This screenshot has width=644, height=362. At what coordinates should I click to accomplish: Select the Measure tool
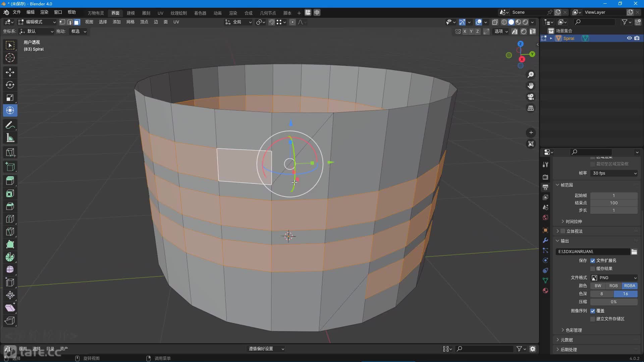(x=10, y=138)
